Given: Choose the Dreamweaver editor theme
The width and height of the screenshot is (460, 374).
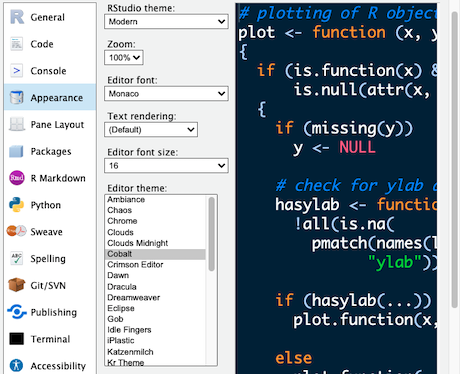Looking at the screenshot, I should (x=155, y=297).
